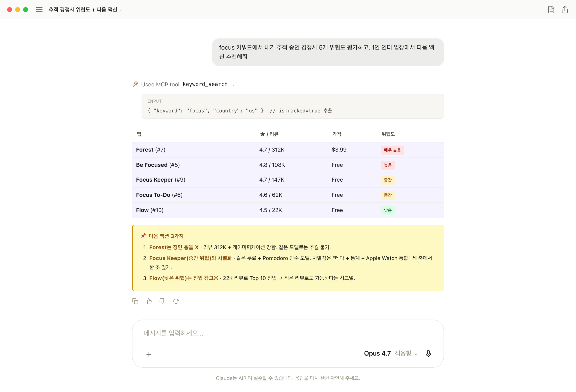
Task: Click the Used MCP tool label
Action: pyautogui.click(x=160, y=85)
